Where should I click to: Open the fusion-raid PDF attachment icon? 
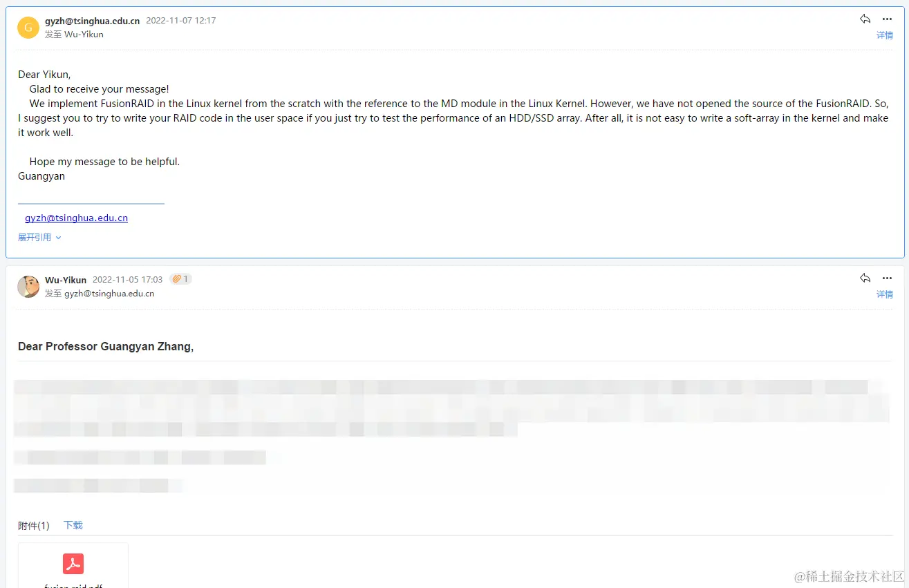coord(73,564)
